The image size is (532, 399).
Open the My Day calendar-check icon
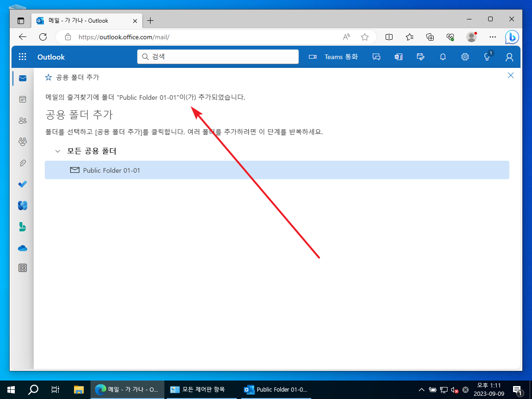coord(420,57)
